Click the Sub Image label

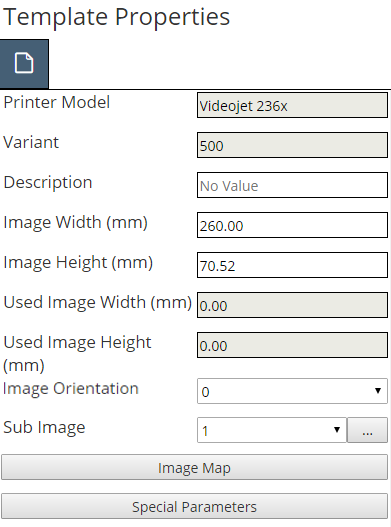44,428
